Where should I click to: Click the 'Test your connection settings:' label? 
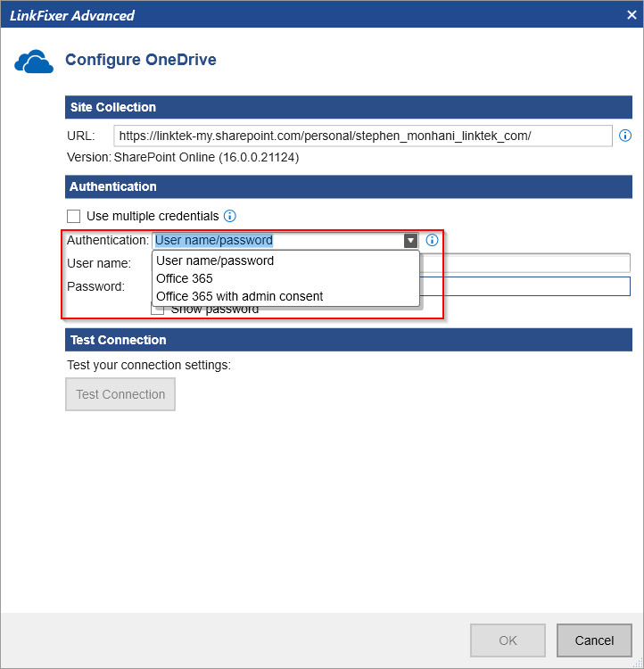[149, 365]
